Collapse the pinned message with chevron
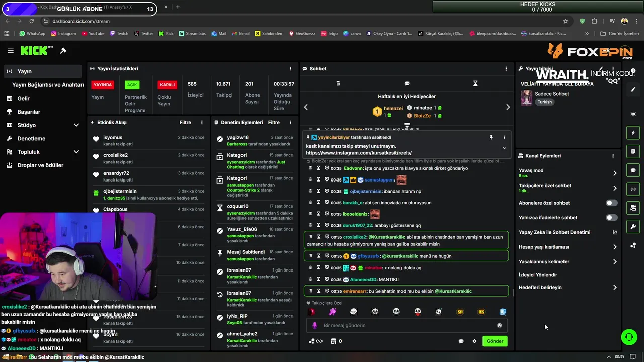The height and width of the screenshot is (362, 644). click(x=504, y=148)
